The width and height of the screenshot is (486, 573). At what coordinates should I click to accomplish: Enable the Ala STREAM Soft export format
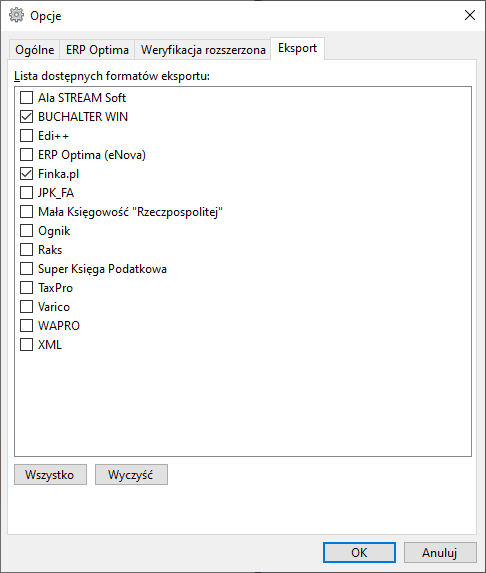26,98
